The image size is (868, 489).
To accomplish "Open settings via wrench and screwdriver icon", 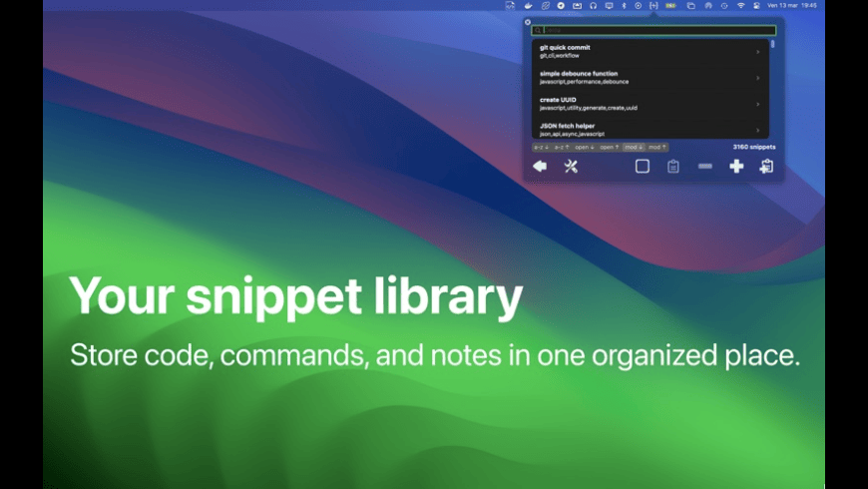I will click(x=571, y=166).
